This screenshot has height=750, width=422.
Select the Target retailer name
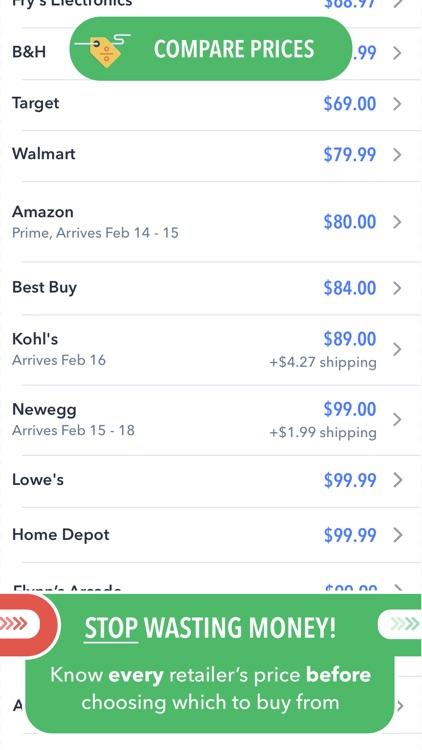pyautogui.click(x=36, y=103)
